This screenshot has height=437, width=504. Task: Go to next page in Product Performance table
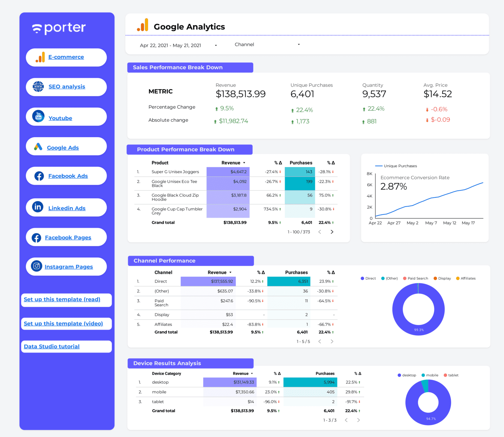[x=332, y=232]
